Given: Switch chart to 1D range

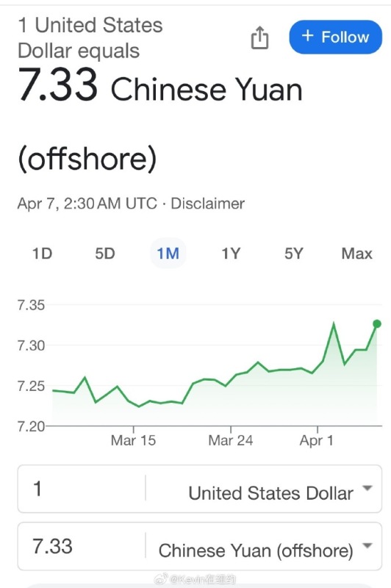Looking at the screenshot, I should click(42, 254).
